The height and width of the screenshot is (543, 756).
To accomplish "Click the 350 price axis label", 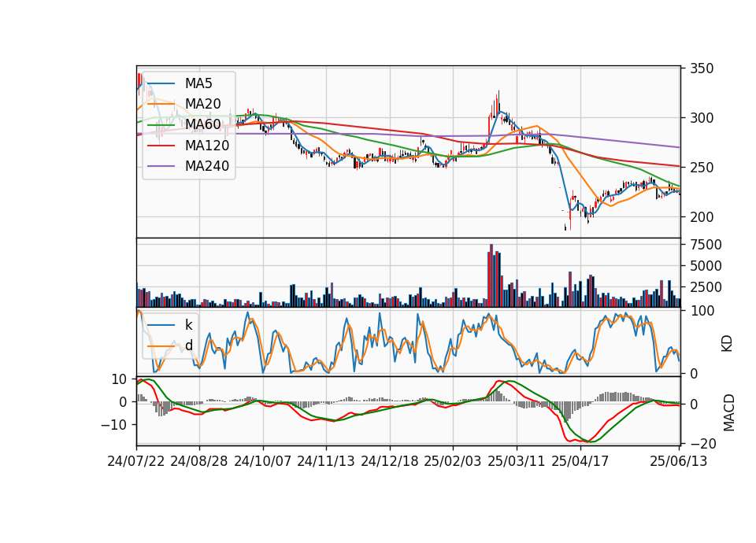I will (x=702, y=68).
